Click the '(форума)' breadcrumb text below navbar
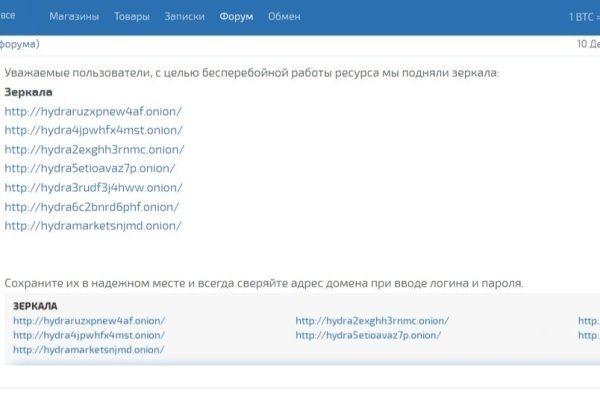 click(20, 45)
